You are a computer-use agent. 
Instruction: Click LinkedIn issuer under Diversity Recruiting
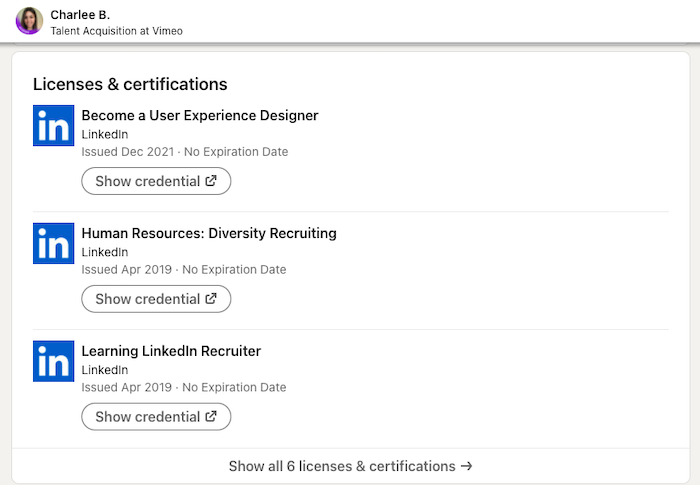(x=104, y=252)
